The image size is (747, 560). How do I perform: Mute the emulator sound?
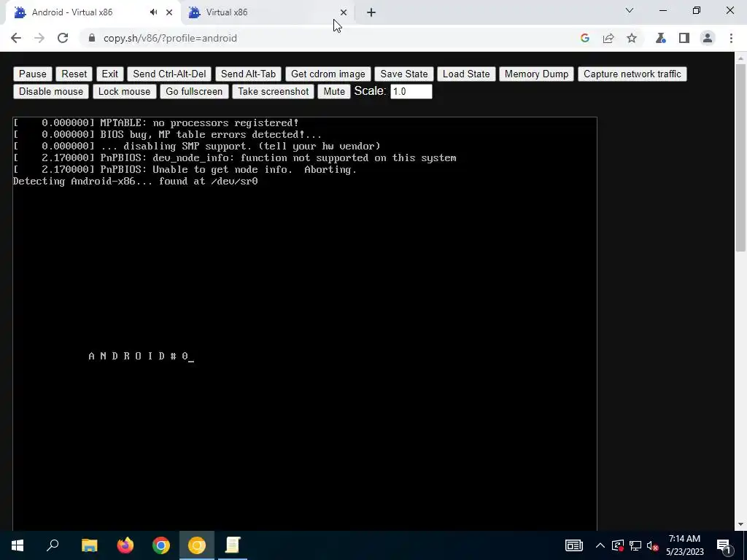click(334, 91)
